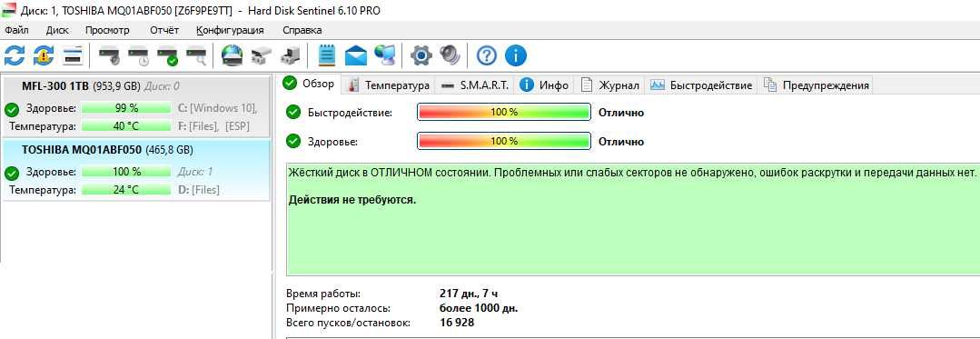Click the disk test icon with gauge
980x339 pixels.
click(x=109, y=56)
